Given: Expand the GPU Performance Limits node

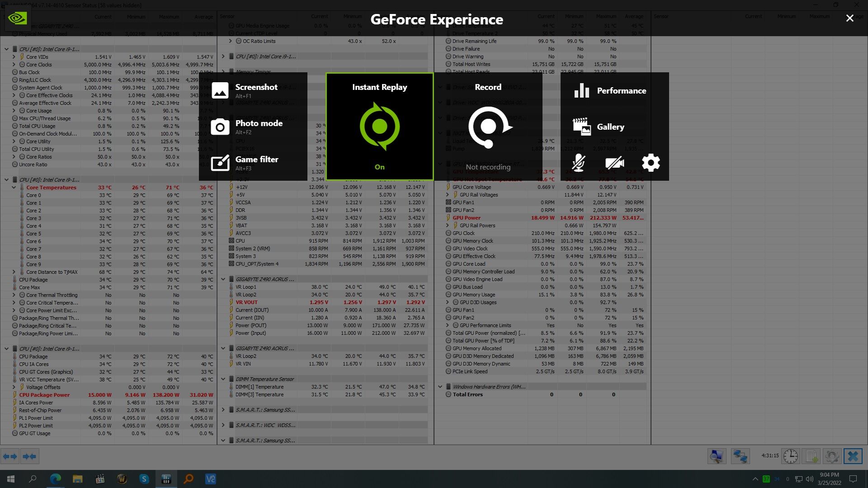Looking at the screenshot, I should pos(448,325).
